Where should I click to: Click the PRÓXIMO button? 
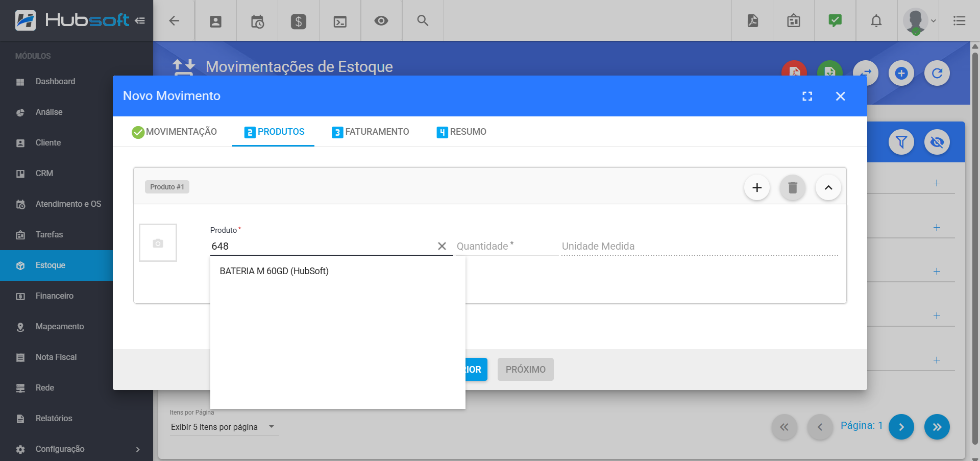click(525, 370)
